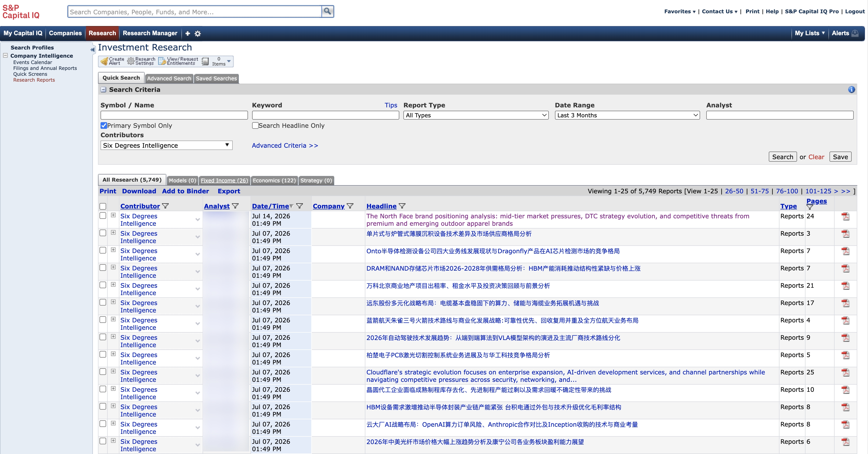Image resolution: width=868 pixels, height=454 pixels.
Task: Open the gear settings icon in navigation bar
Action: (x=198, y=33)
